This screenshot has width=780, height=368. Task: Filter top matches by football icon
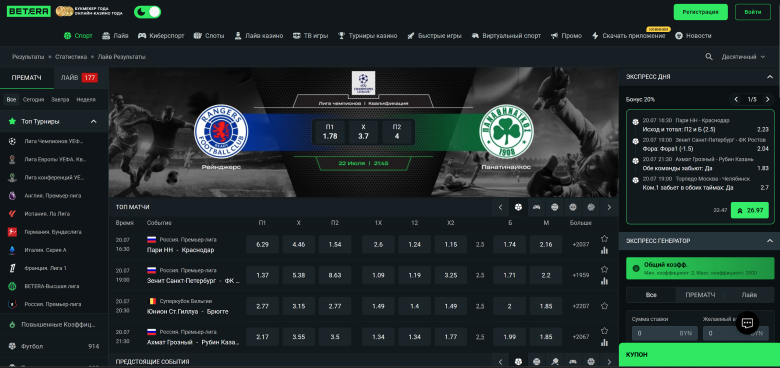pos(518,207)
